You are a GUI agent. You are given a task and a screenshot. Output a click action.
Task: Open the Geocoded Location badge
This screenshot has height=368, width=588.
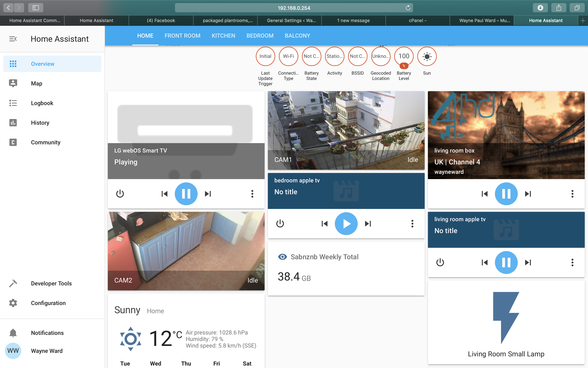coord(381,56)
